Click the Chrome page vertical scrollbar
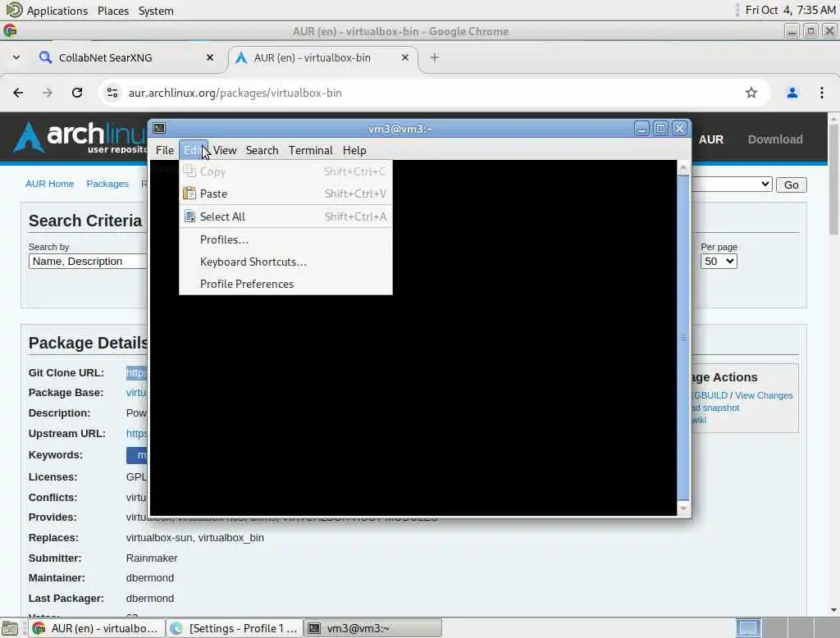840x638 pixels. coord(833,180)
